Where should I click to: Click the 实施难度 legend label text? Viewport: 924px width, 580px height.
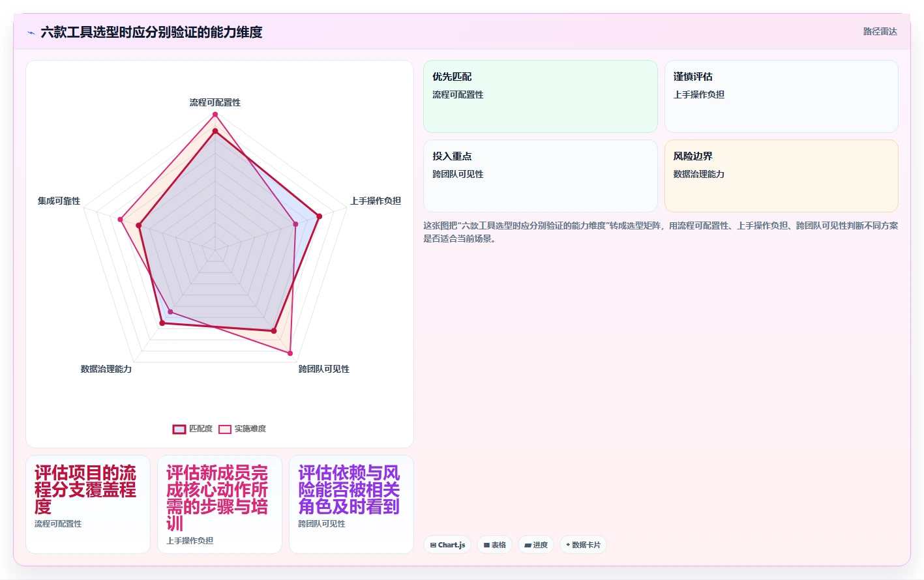tap(250, 429)
